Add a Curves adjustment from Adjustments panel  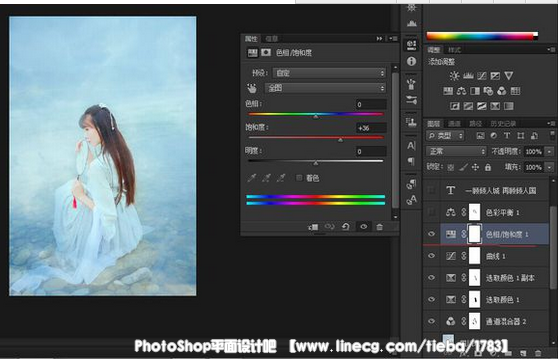pyautogui.click(x=481, y=75)
